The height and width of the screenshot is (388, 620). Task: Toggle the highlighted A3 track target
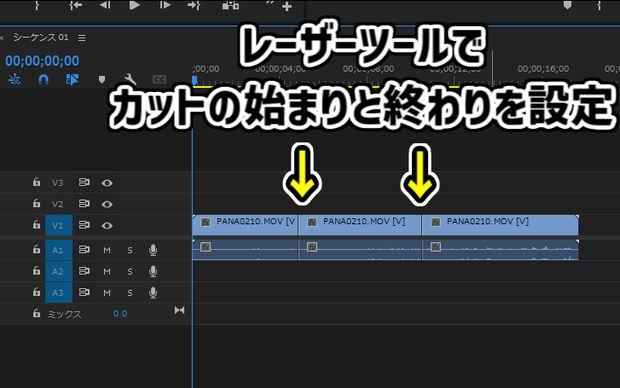pos(59,293)
